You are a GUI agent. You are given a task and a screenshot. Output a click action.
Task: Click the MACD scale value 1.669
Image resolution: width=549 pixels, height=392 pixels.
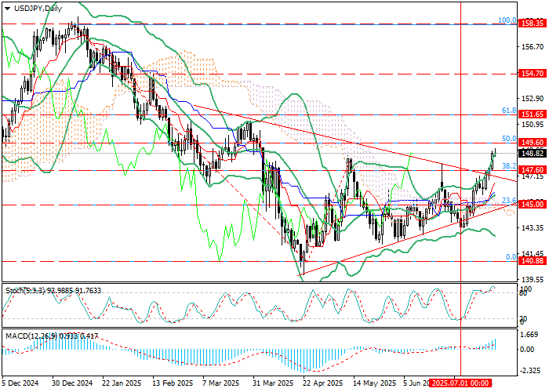point(529,335)
